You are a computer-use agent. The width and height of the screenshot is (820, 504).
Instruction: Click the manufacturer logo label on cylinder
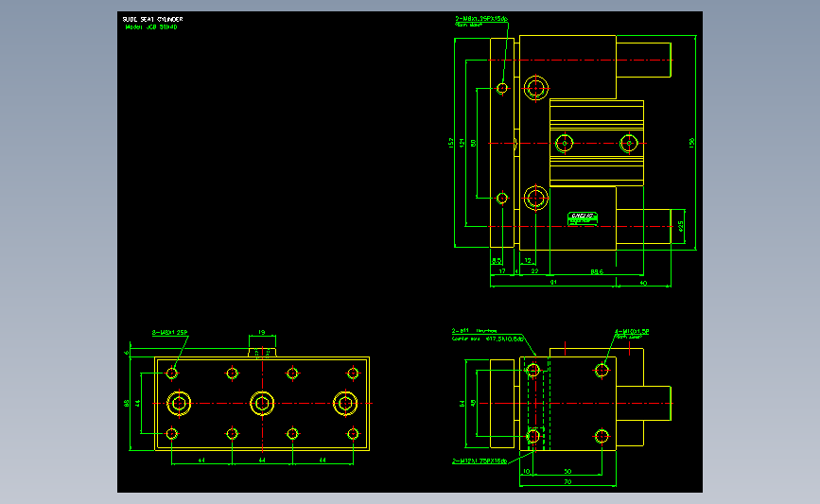(583, 218)
